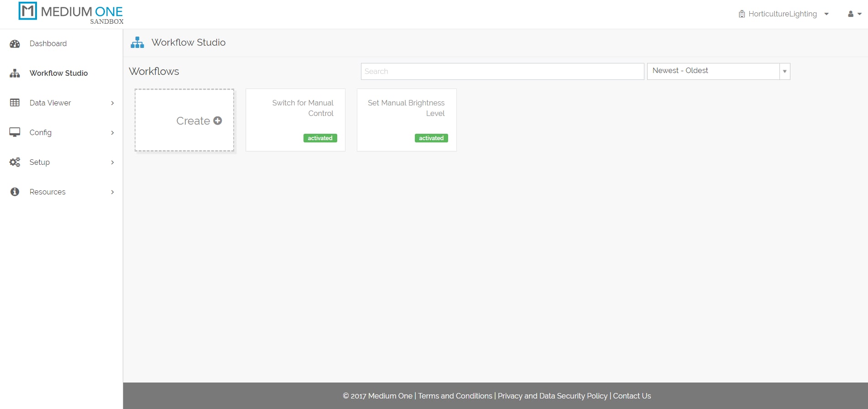Open the Terms and Conditions link
The image size is (868, 409).
click(455, 396)
